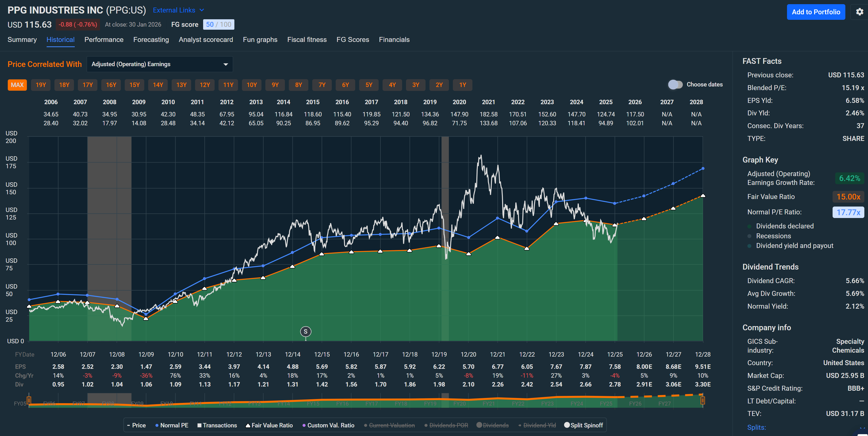This screenshot has height=436, width=868.
Task: Open the settings gear icon
Action: (860, 12)
